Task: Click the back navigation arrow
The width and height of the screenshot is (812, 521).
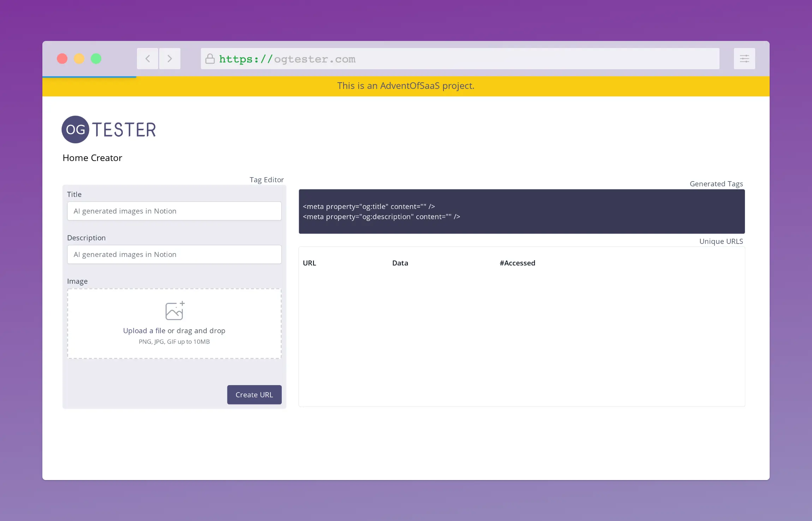Action: 148,58
